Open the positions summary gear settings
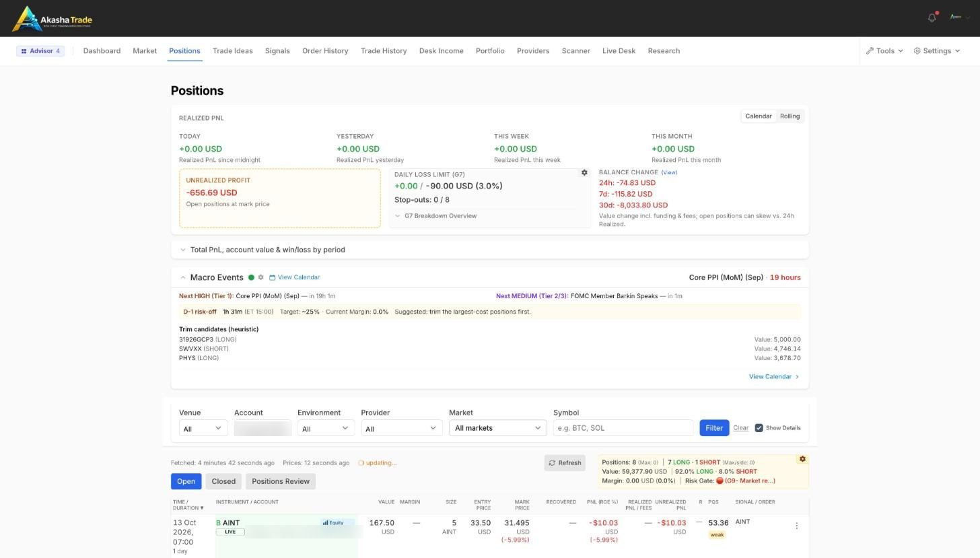This screenshot has width=980, height=558. click(802, 459)
